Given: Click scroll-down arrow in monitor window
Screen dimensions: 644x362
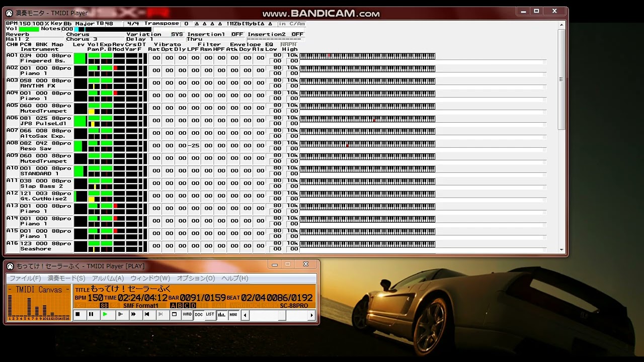Looking at the screenshot, I should click(561, 249).
